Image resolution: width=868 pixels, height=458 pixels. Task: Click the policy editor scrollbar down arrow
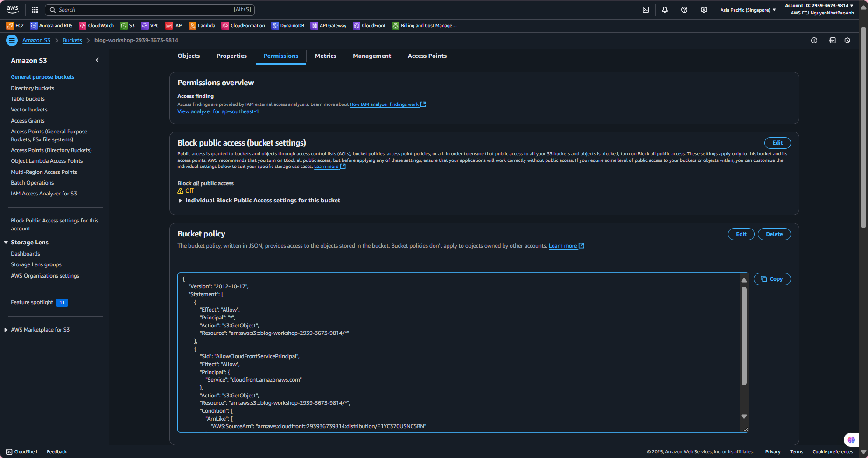coord(744,416)
